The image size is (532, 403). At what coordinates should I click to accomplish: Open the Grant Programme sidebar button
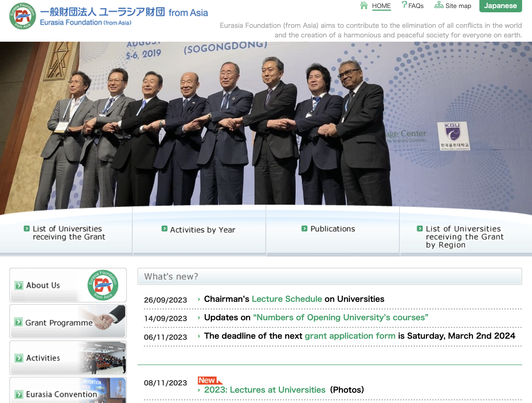click(x=68, y=321)
